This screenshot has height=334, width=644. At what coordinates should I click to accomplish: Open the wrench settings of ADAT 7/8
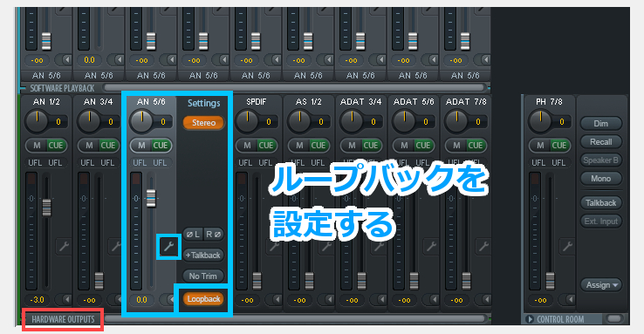[483, 247]
